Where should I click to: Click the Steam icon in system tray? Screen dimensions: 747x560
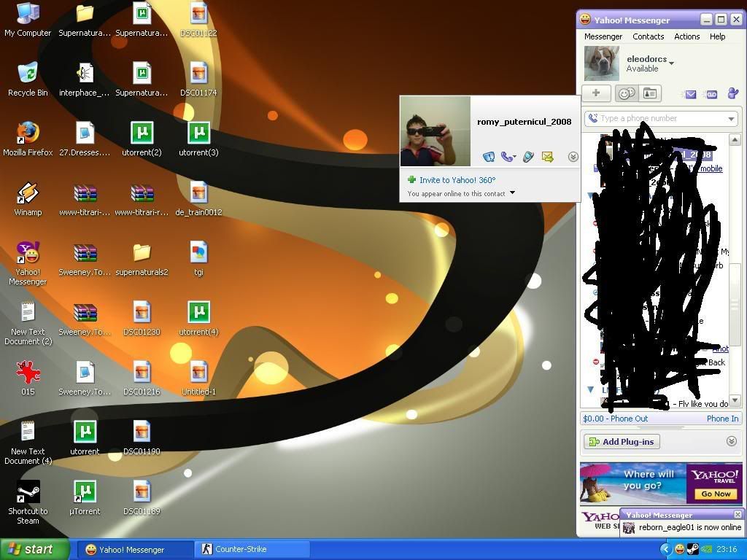(693, 549)
